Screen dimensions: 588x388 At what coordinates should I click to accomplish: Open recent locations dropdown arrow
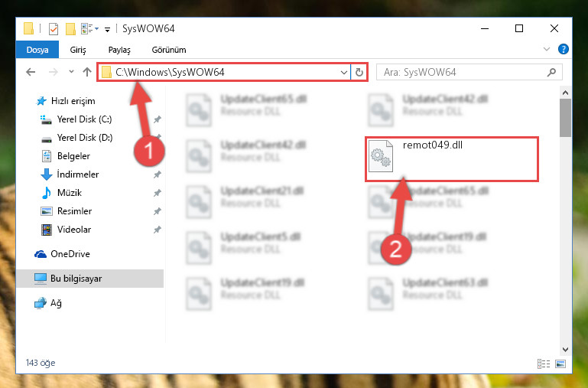[71, 72]
